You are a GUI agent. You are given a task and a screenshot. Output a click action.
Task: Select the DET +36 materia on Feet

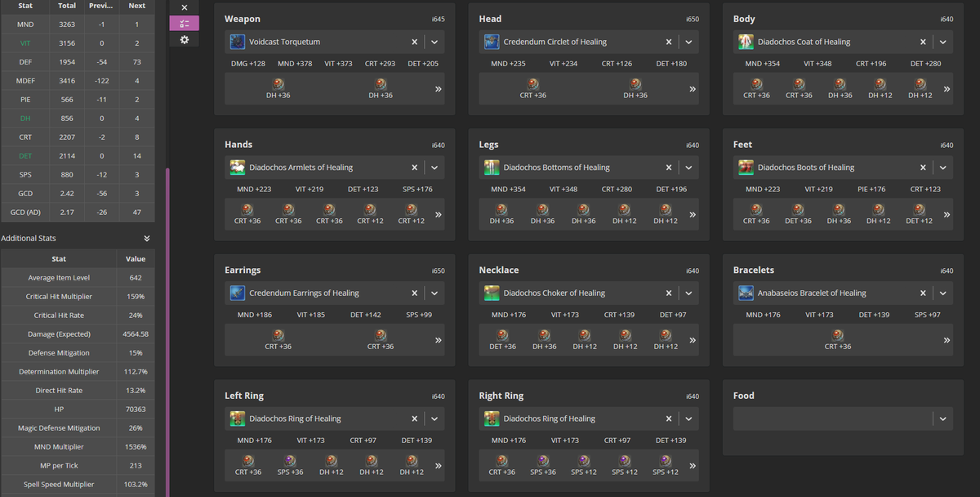[798, 215]
